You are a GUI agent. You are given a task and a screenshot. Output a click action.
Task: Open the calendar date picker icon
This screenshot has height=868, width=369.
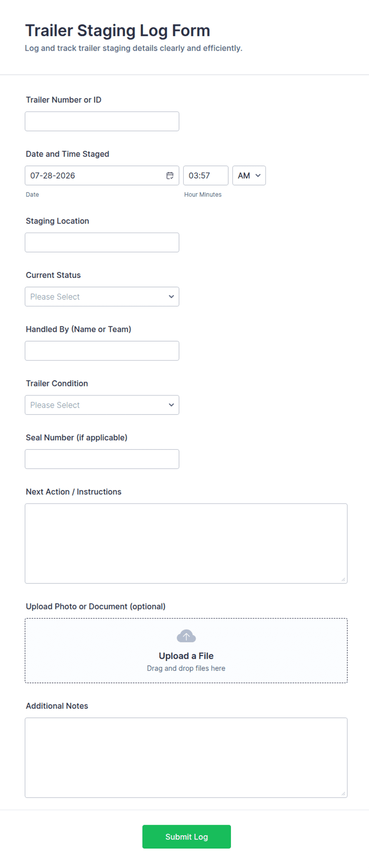click(x=170, y=176)
